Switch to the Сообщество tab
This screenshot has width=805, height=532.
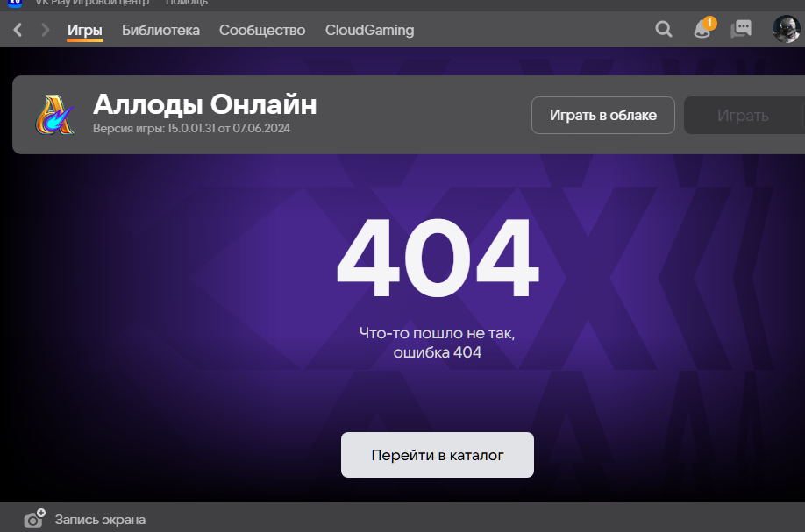[262, 31]
